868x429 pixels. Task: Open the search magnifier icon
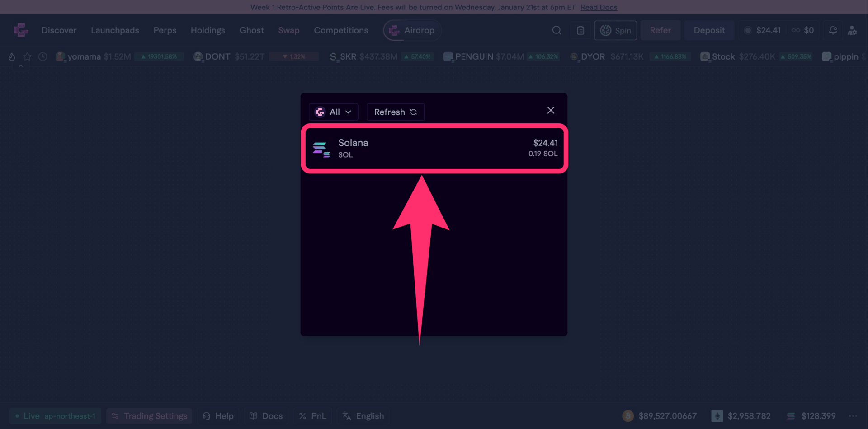[x=557, y=30]
